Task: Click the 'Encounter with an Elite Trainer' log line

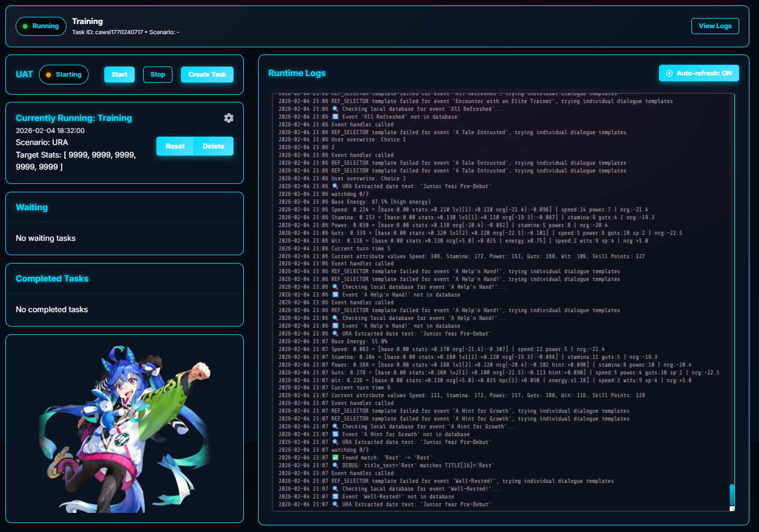Action: point(476,101)
